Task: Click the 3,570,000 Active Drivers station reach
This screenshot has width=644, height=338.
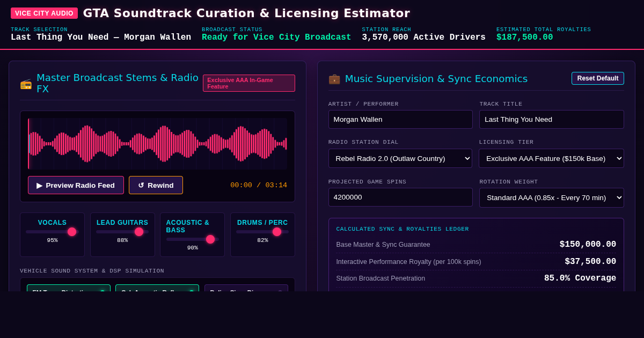Action: pyautogui.click(x=423, y=38)
